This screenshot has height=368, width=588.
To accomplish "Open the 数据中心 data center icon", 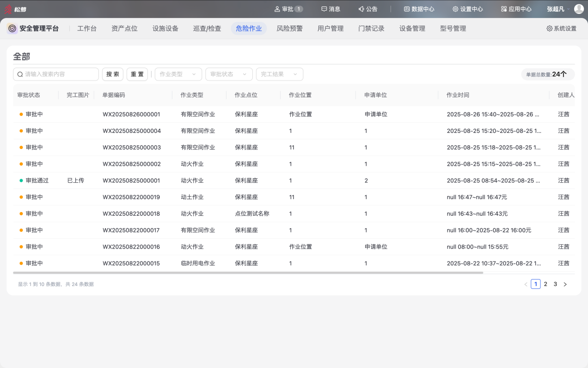I will 407,9.
